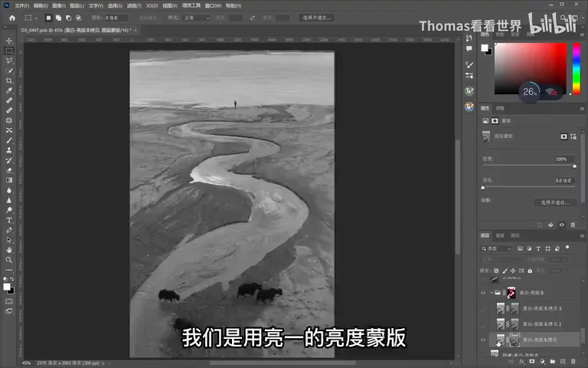Collapse the 黑白-亮版本 group chevron
588x368 pixels.
pos(492,293)
